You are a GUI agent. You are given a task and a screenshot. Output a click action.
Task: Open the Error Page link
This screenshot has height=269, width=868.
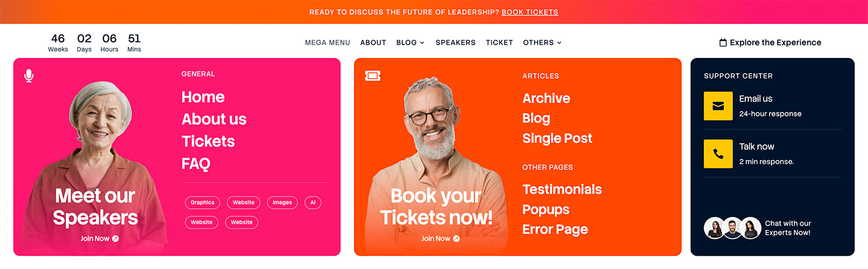555,230
